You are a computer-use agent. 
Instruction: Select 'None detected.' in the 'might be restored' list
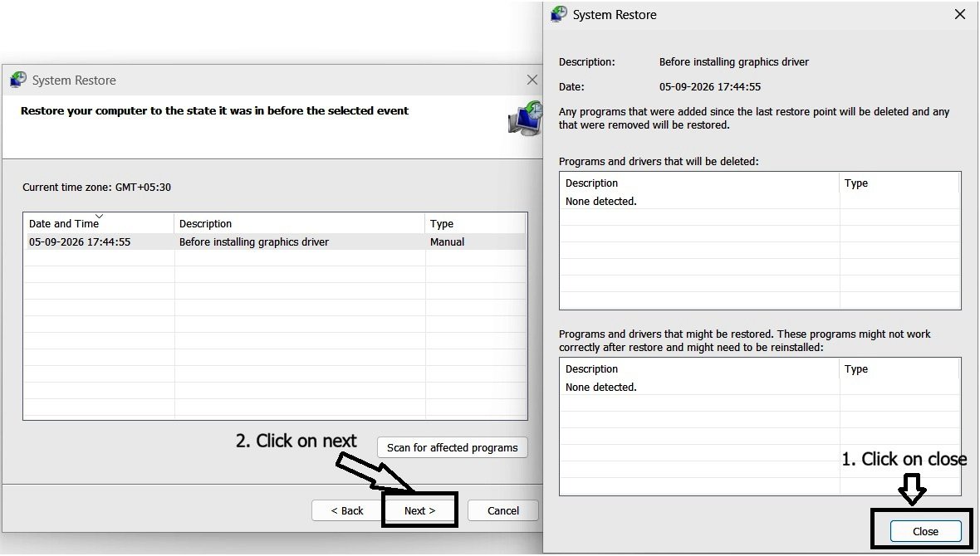coord(601,387)
